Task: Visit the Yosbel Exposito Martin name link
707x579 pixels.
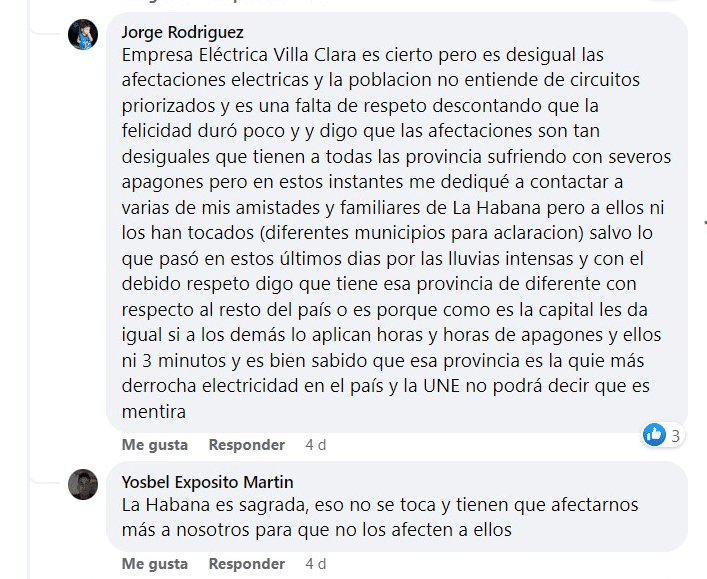Action: pyautogui.click(x=207, y=482)
